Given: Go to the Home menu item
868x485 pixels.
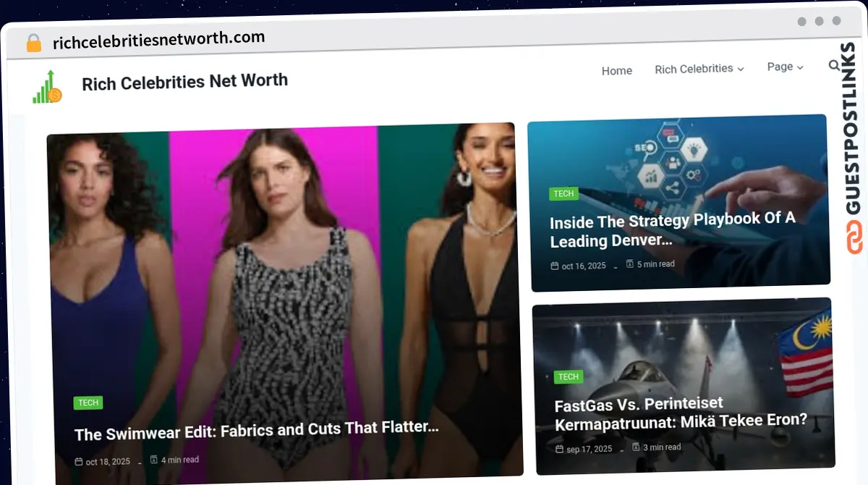Looking at the screenshot, I should point(617,70).
